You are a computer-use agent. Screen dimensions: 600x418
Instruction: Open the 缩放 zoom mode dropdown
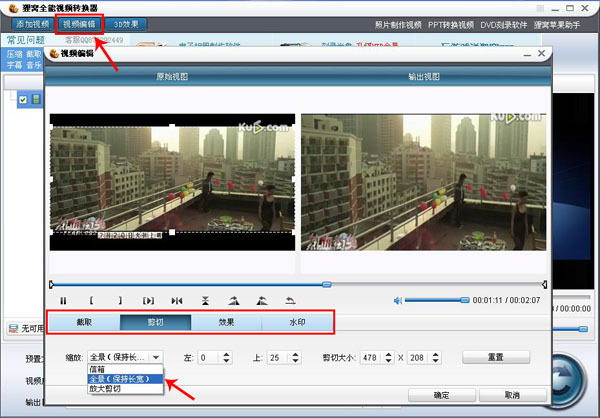(156, 358)
